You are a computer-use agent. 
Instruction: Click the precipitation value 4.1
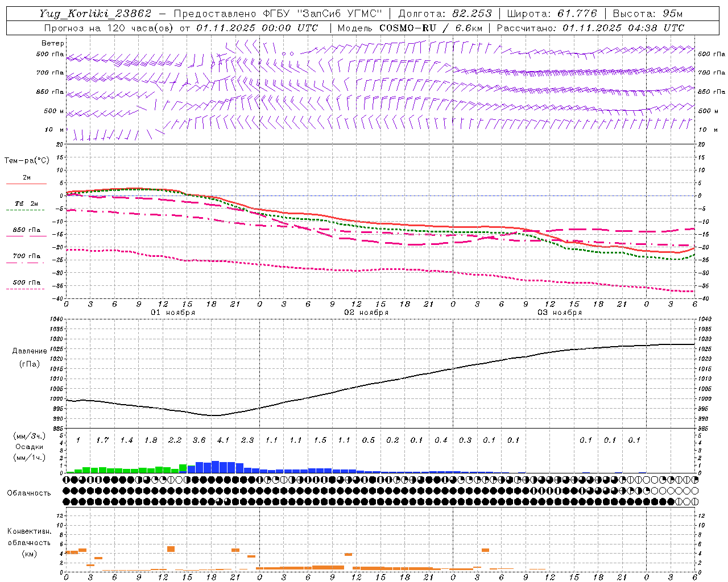pos(223,440)
